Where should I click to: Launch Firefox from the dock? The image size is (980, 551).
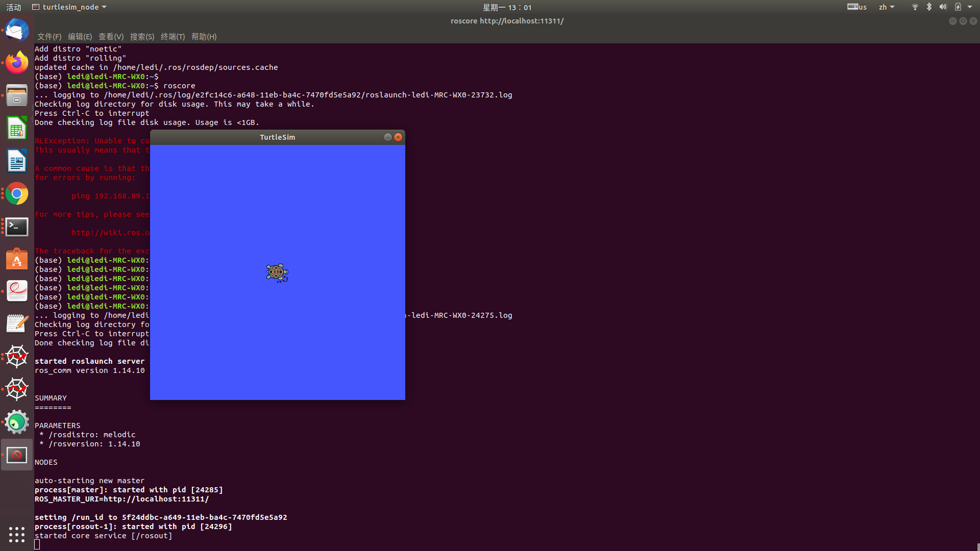click(x=17, y=63)
